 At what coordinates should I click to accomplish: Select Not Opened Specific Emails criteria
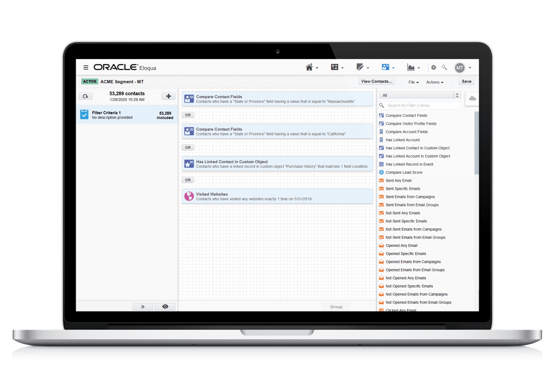point(409,286)
